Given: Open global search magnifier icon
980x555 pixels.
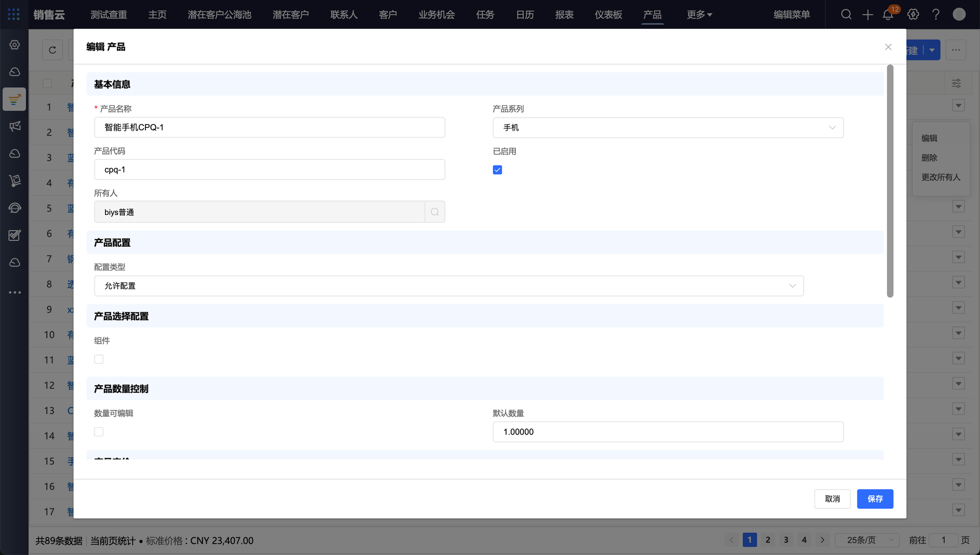Looking at the screenshot, I should [x=846, y=15].
